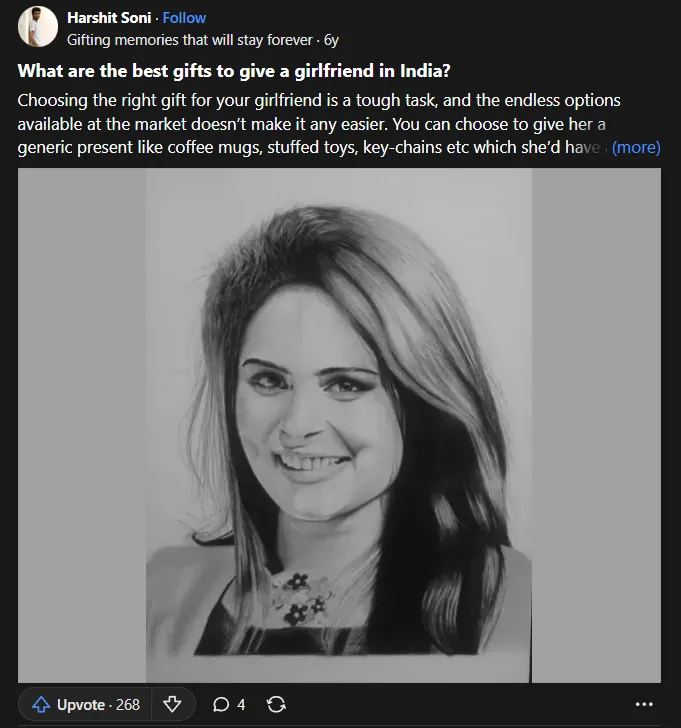The image size is (681, 728).
Task: Click the 268 upvote count
Action: coord(128,705)
